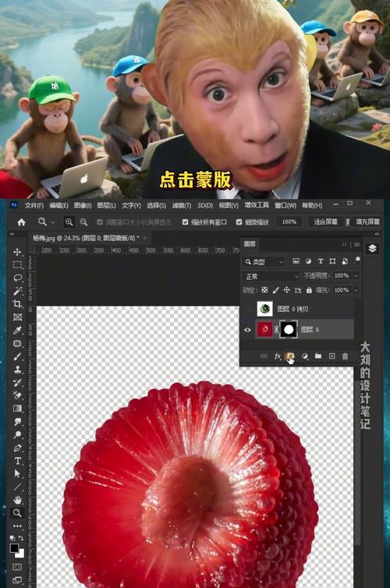Create new adjustment layer icon
The width and height of the screenshot is (390, 588).
point(304,356)
